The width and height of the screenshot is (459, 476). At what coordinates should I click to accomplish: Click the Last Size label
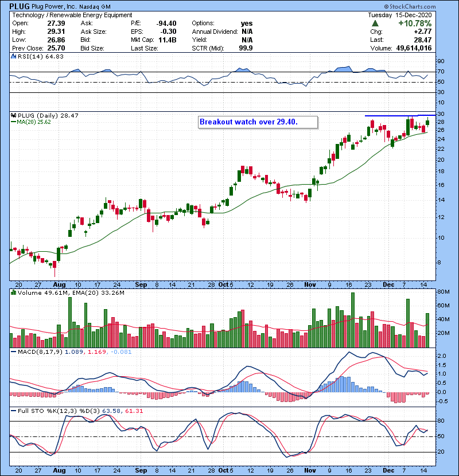(x=144, y=48)
